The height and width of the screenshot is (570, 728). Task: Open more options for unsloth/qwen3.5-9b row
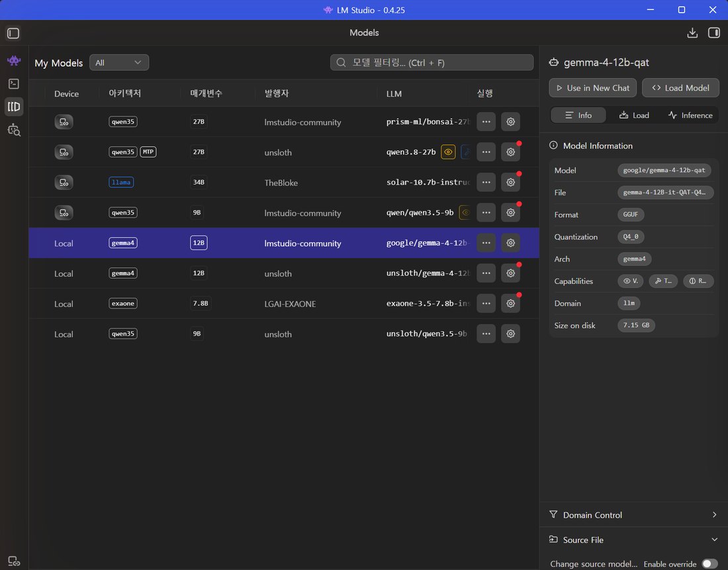(x=486, y=334)
